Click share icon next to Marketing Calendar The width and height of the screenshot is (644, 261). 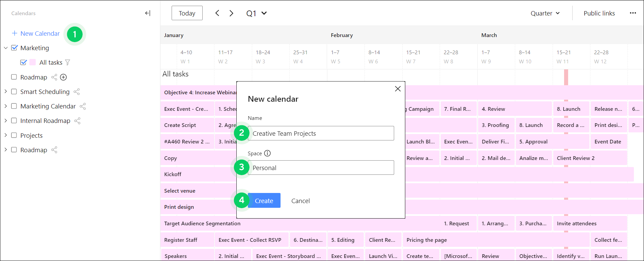[83, 106]
